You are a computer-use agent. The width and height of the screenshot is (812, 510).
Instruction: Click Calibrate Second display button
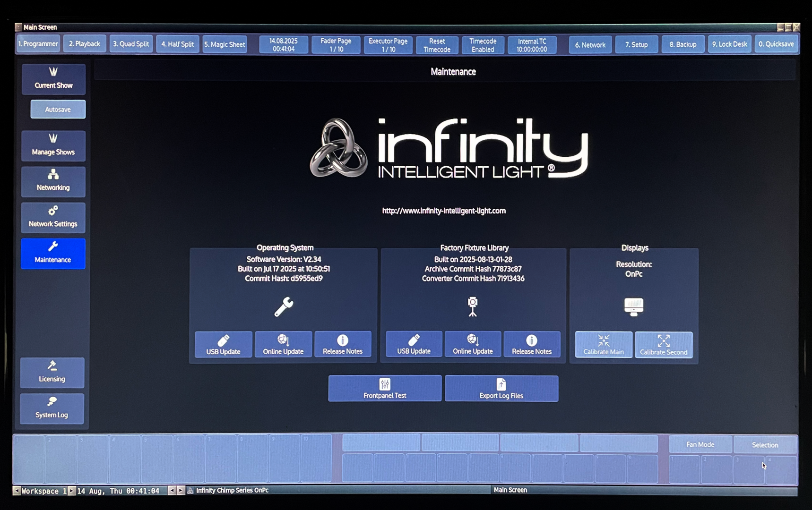pyautogui.click(x=664, y=345)
